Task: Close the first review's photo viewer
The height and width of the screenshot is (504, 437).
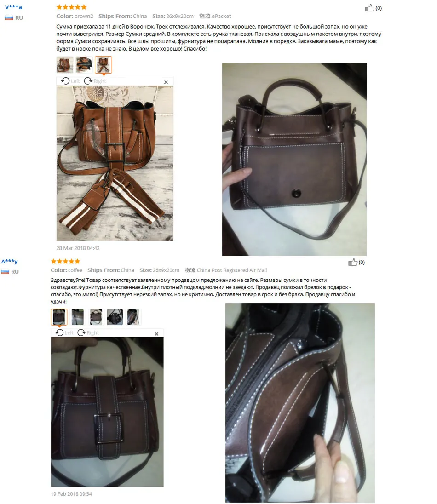Action: tap(166, 82)
